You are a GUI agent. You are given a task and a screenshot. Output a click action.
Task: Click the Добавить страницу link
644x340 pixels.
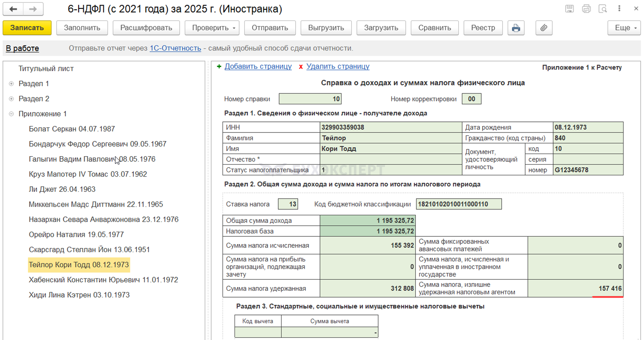258,67
